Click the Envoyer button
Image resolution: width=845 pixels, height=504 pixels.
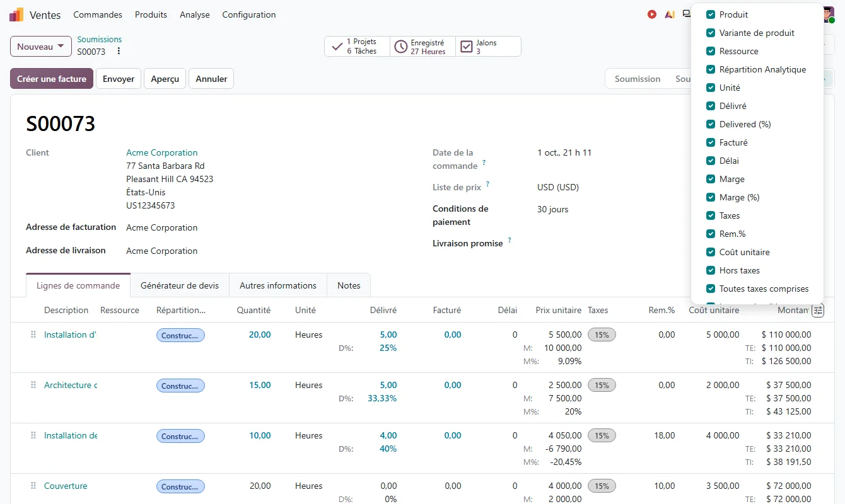click(x=119, y=79)
